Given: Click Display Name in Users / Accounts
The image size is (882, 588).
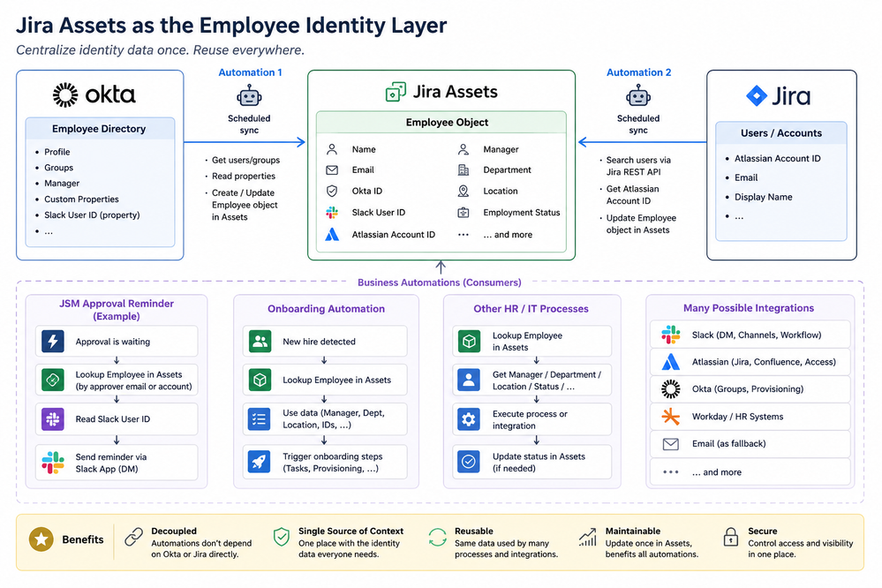Looking at the screenshot, I should tap(764, 197).
